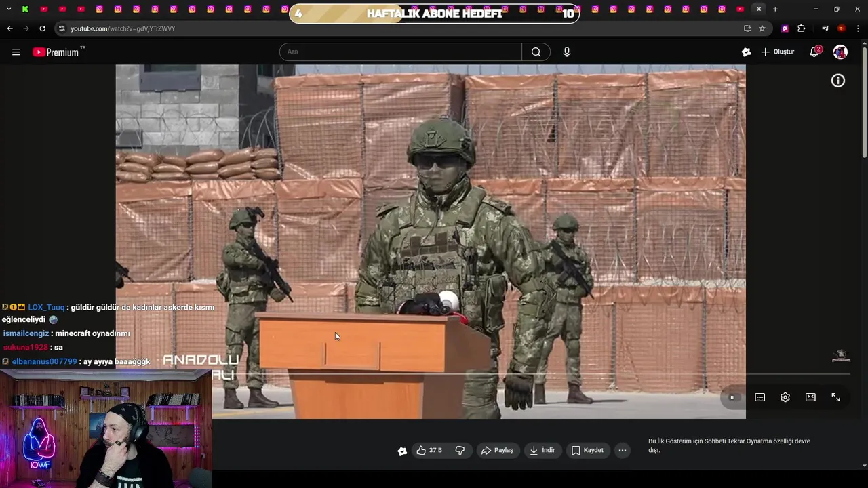Close the active browser tab
The width and height of the screenshot is (868, 488).
tap(759, 9)
